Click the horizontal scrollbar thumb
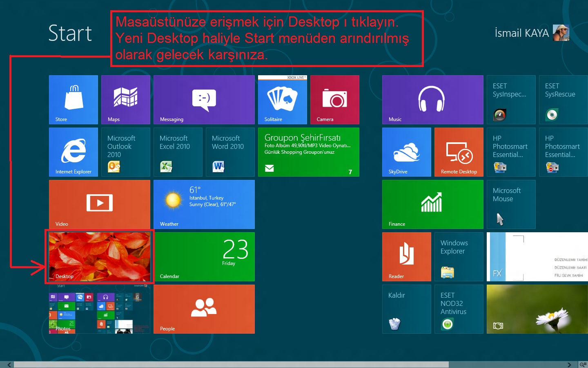 (x=232, y=365)
